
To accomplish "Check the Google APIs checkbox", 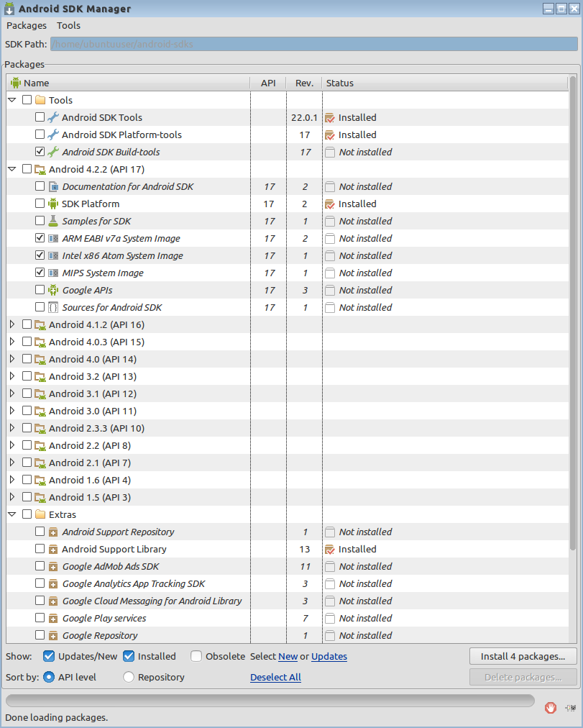I will click(x=40, y=290).
